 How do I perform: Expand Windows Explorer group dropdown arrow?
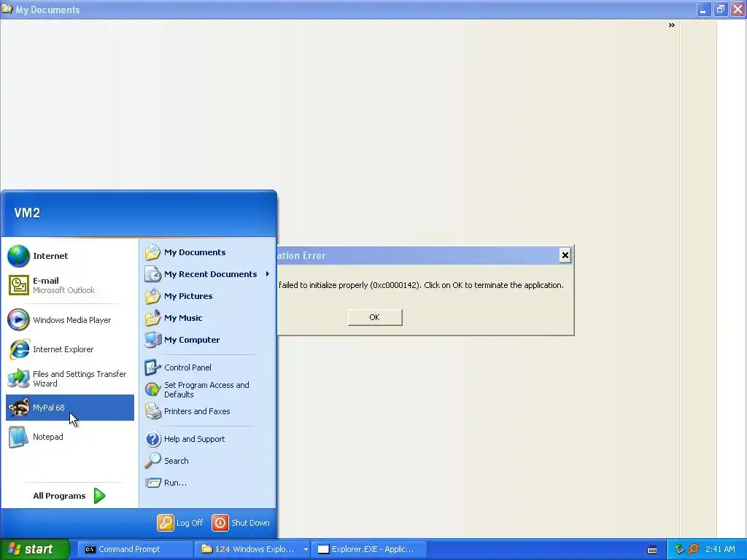306,549
